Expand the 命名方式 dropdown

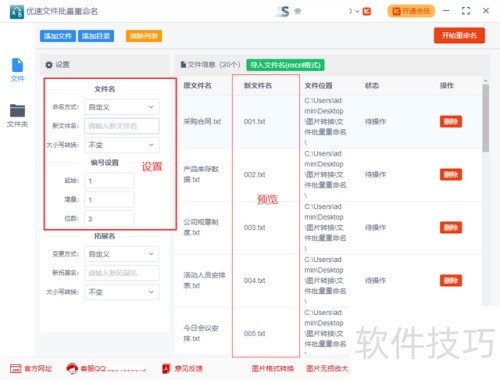click(x=122, y=107)
